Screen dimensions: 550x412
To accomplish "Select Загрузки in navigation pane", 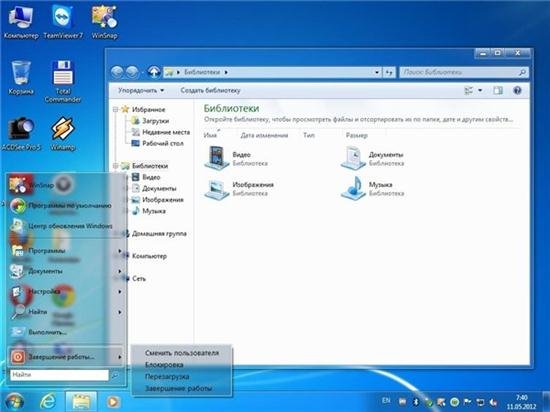I will (150, 121).
